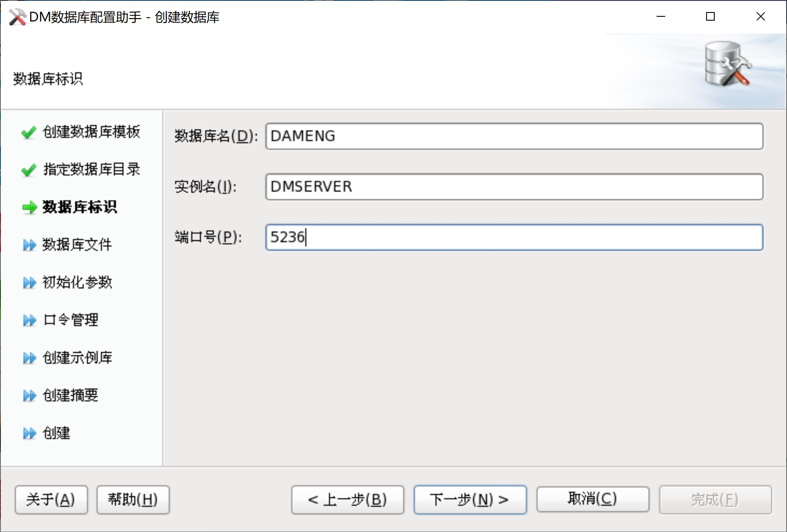Click blue arrow icon beside 创建示例库
Screen dimensions: 787x532
29,358
